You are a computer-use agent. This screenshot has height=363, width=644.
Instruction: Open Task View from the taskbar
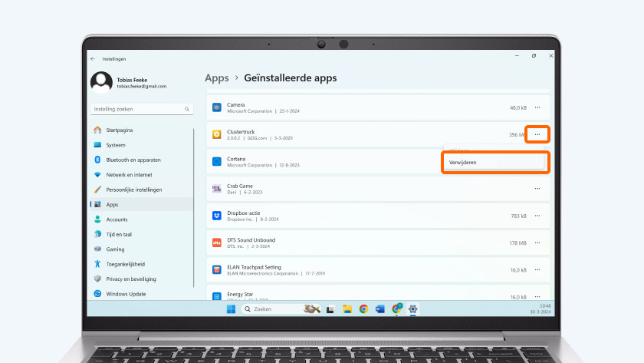(x=330, y=309)
